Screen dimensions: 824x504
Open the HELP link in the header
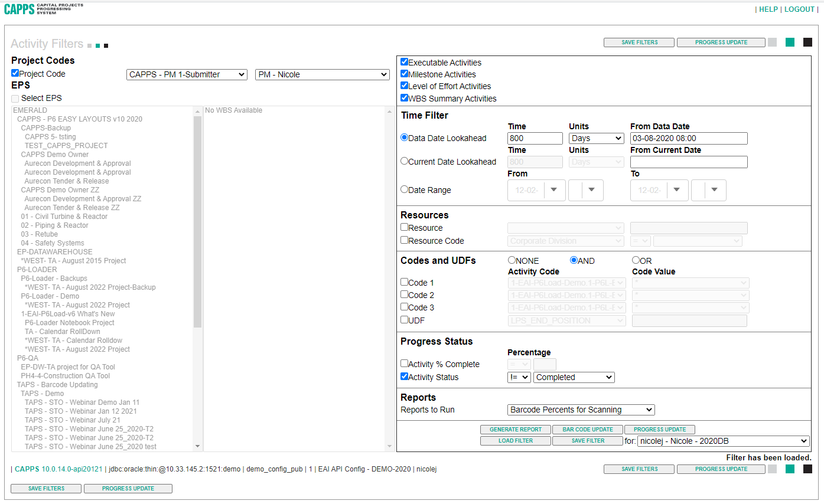click(x=768, y=9)
